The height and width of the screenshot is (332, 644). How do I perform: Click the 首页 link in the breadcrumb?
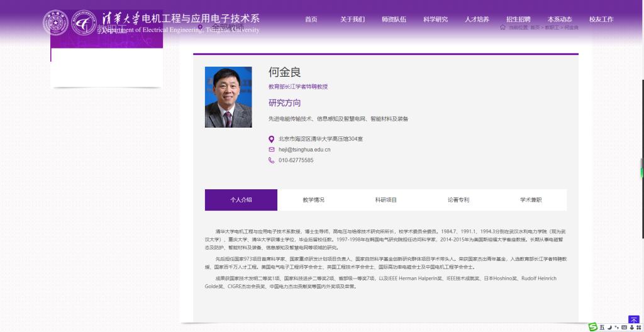(535, 28)
